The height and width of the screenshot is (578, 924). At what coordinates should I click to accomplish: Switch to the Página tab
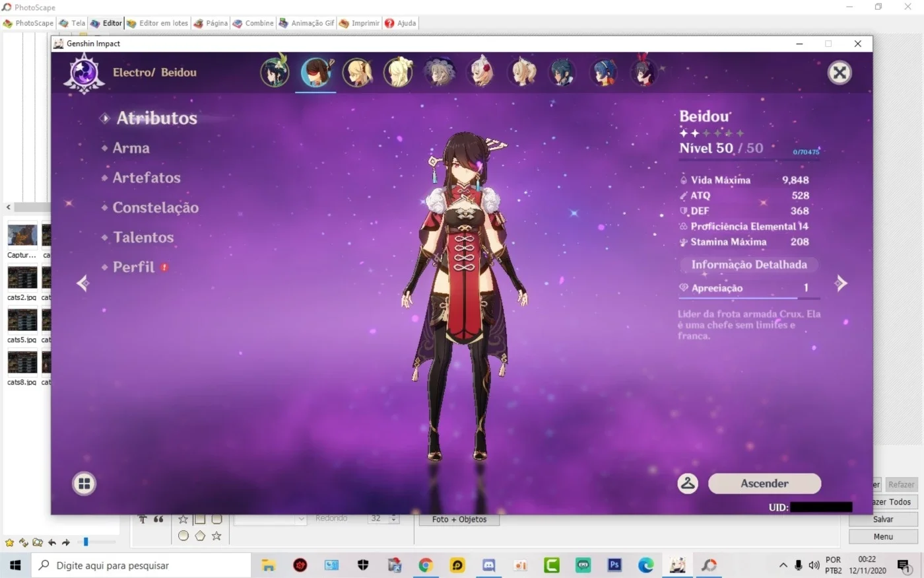click(211, 23)
